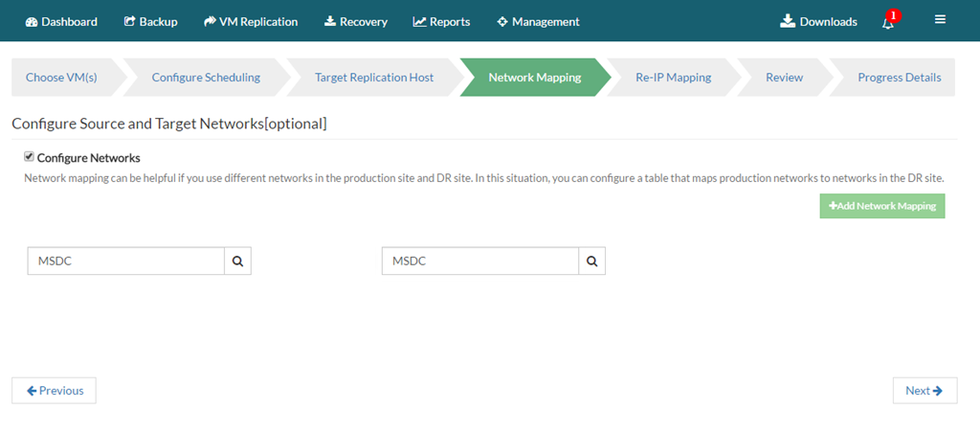Click the source network MSDC input field
The image size is (980, 432).
coord(126,261)
